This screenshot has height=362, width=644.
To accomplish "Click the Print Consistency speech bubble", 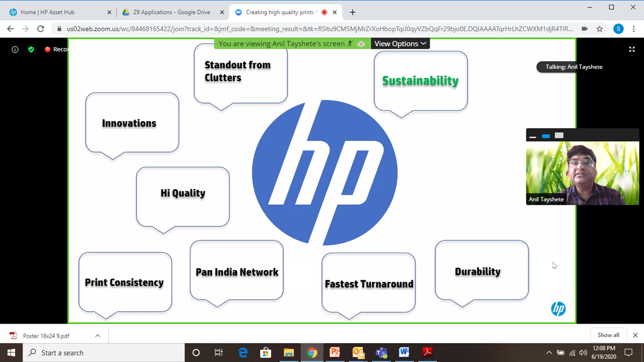I will click(x=125, y=285).
